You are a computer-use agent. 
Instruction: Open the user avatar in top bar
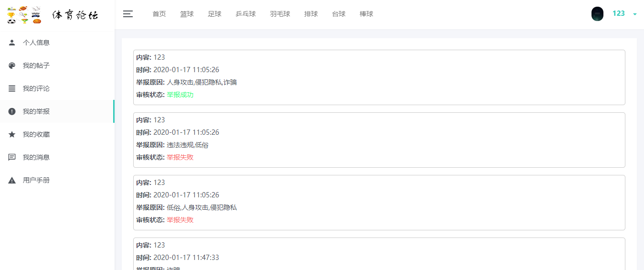[x=597, y=14]
